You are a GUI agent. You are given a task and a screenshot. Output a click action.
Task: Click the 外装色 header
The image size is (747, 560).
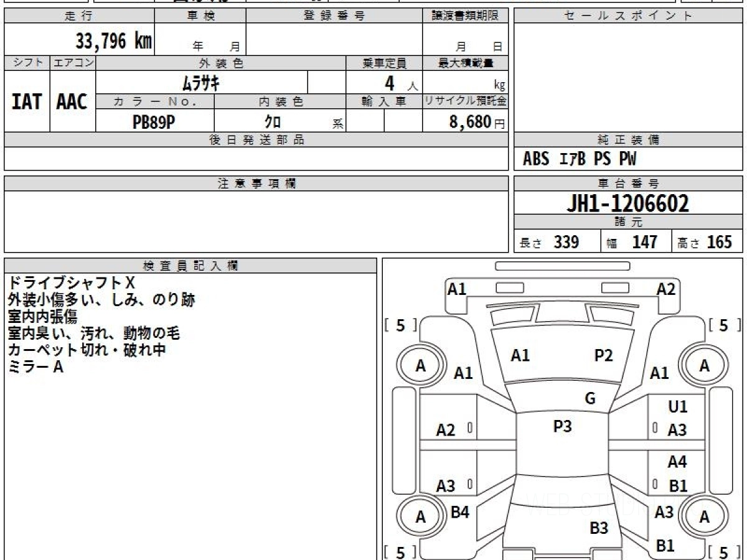[x=221, y=63]
